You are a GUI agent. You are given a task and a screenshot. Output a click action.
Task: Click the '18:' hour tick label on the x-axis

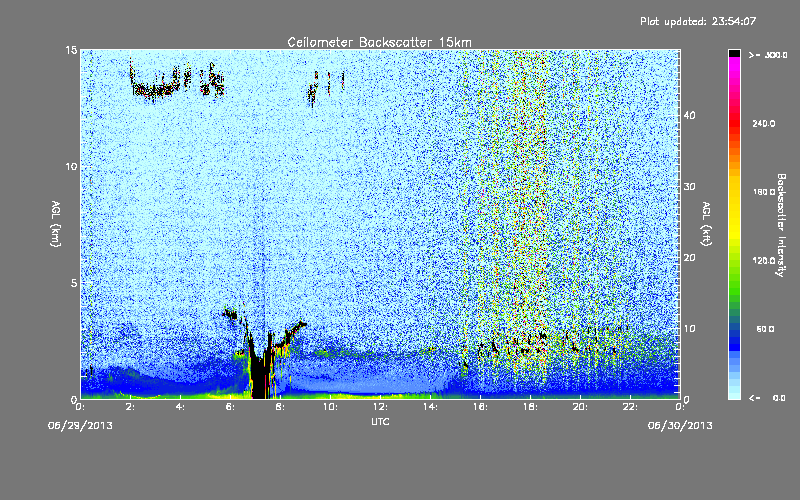530,407
